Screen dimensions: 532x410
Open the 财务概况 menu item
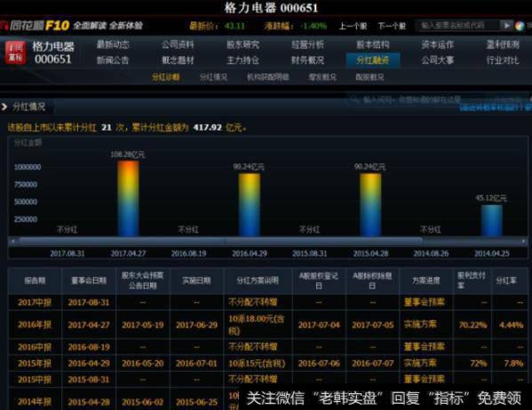click(307, 60)
